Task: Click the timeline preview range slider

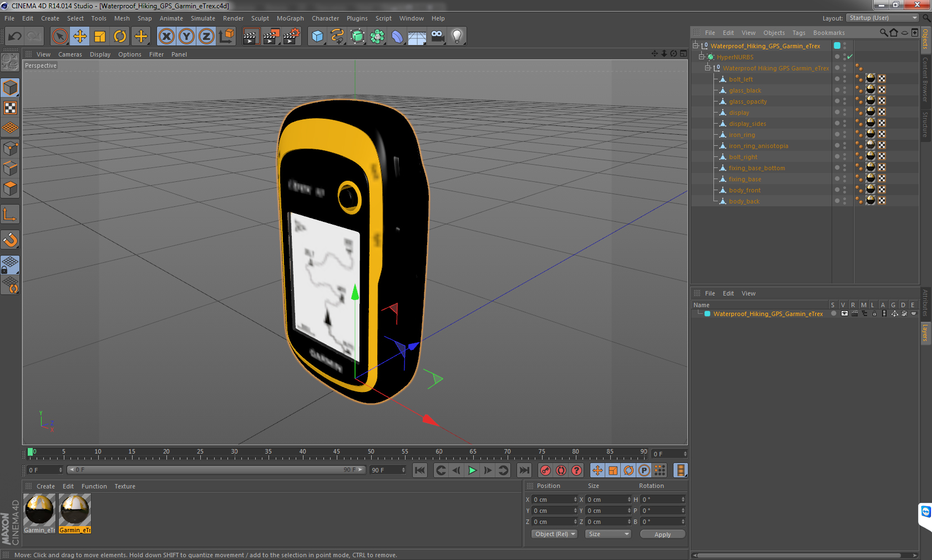Action: pos(216,470)
